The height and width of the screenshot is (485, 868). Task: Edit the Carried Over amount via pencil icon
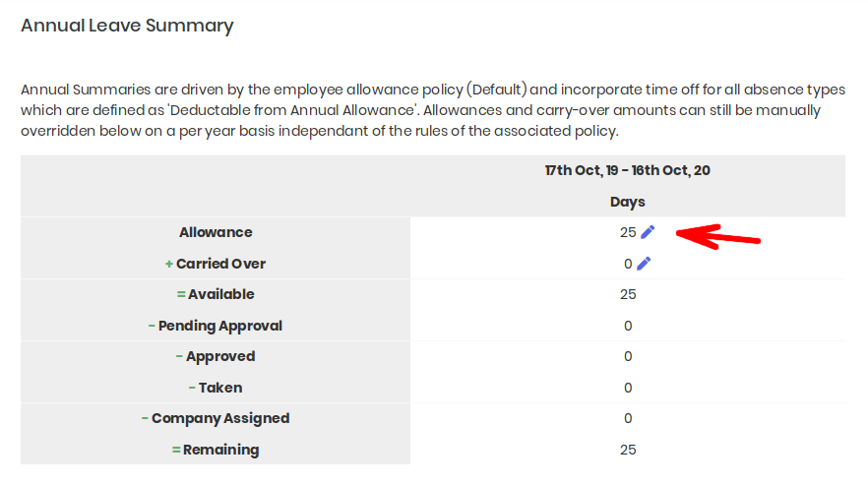point(644,264)
